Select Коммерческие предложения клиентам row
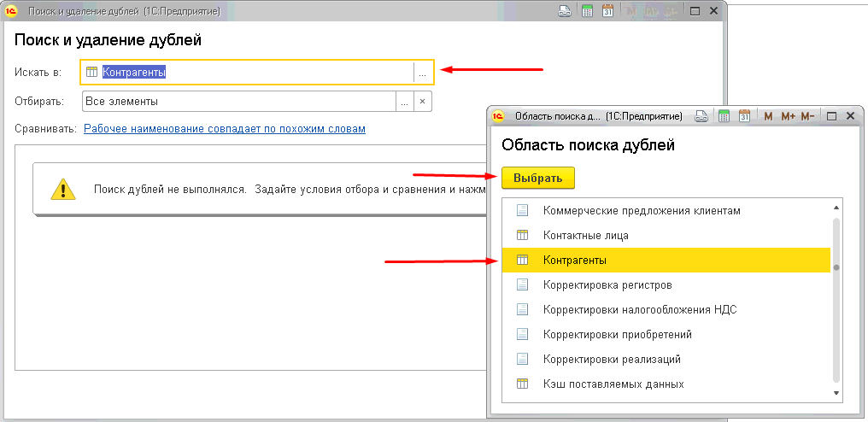Screen dimensions: 868x422 coord(666,210)
